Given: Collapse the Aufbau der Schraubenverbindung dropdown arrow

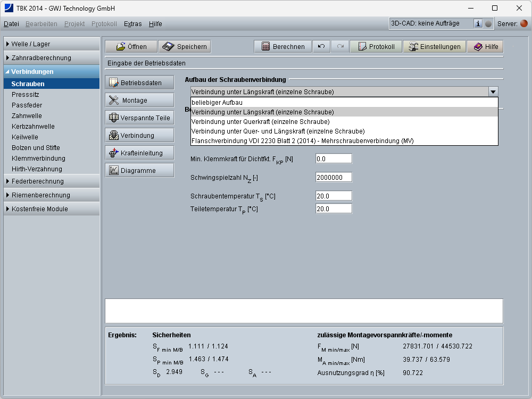Looking at the screenshot, I should coord(493,92).
